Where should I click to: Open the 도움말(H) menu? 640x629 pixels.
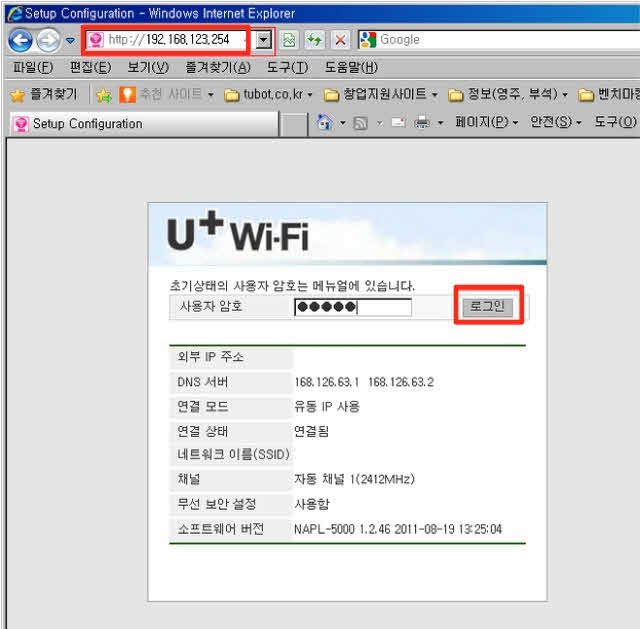click(x=351, y=67)
